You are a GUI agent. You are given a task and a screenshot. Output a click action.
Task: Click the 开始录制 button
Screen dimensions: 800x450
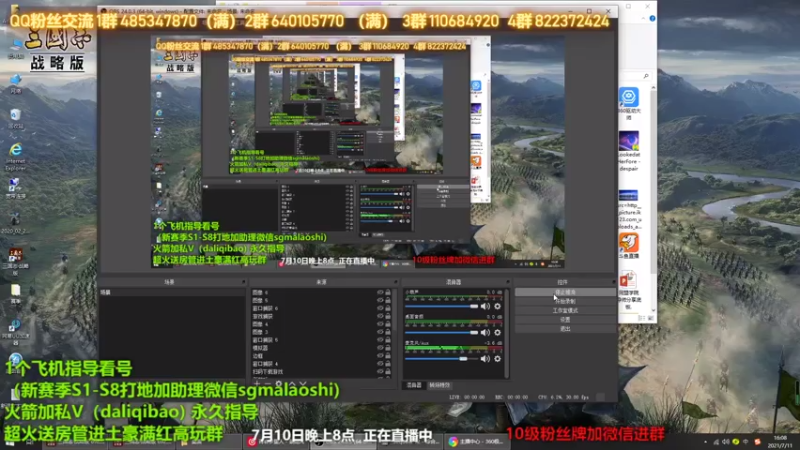tap(565, 301)
